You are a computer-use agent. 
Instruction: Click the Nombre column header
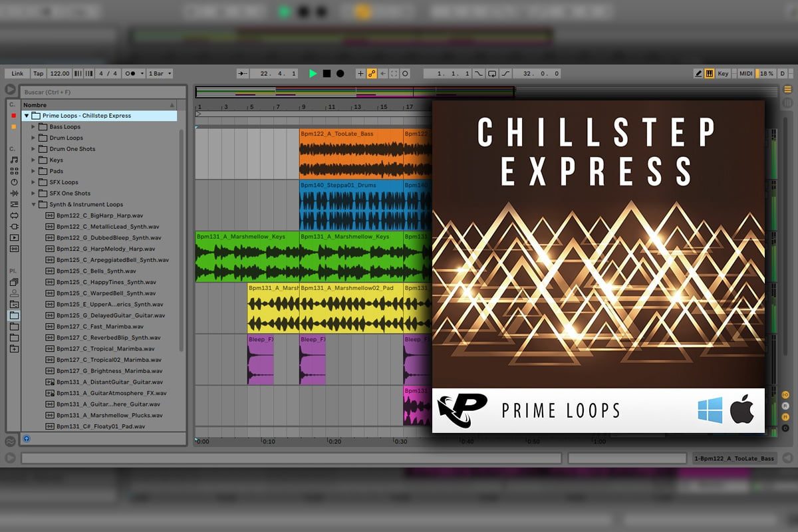tap(100, 105)
